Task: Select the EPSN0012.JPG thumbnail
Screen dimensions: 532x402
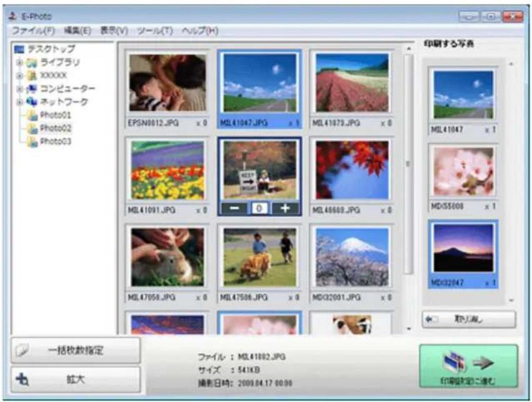Action: pyautogui.click(x=167, y=83)
